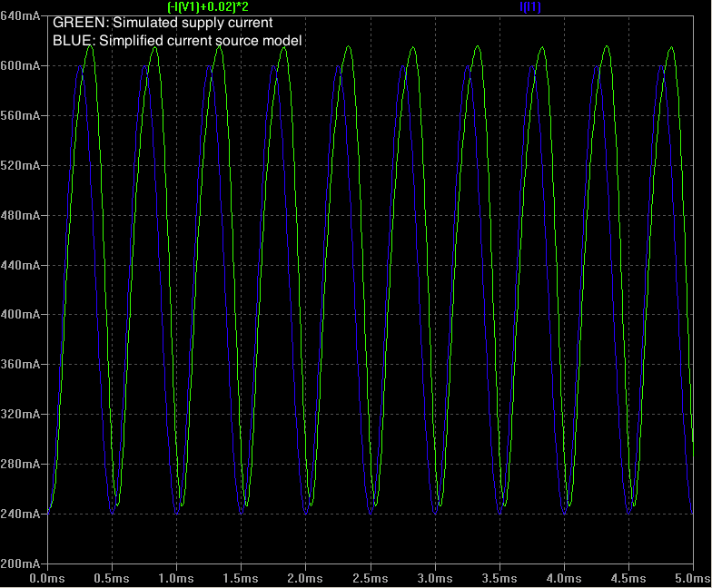The height and width of the screenshot is (588, 712).
Task: Click the 0.0ms time axis label
Action: pos(47,579)
